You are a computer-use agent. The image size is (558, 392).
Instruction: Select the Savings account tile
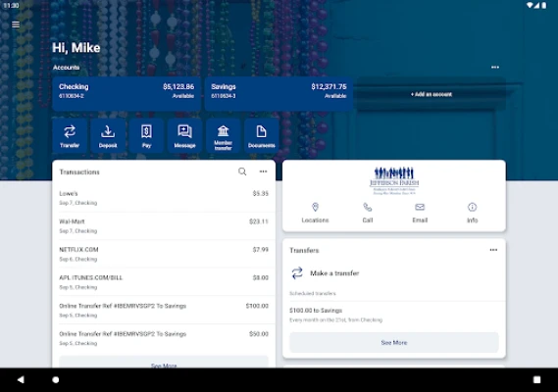coord(279,94)
